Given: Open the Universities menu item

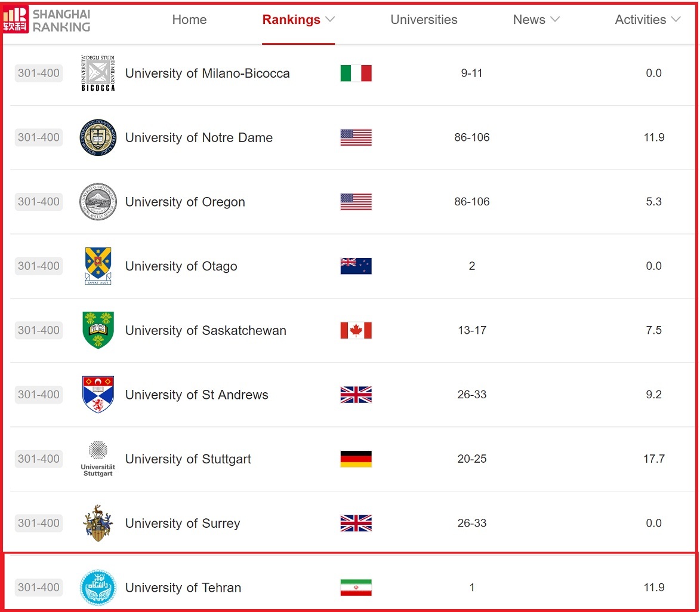Looking at the screenshot, I should pyautogui.click(x=424, y=20).
